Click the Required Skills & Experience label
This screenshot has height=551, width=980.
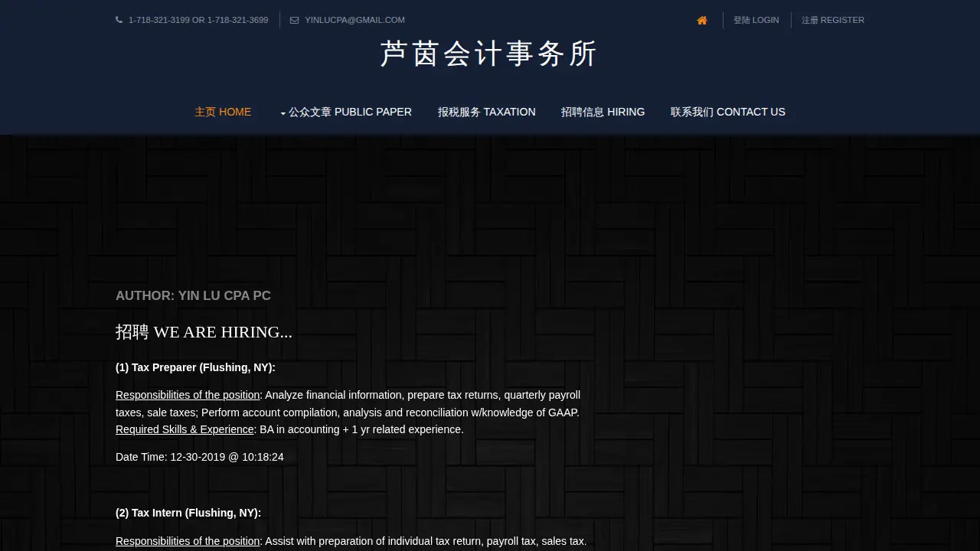tap(185, 429)
